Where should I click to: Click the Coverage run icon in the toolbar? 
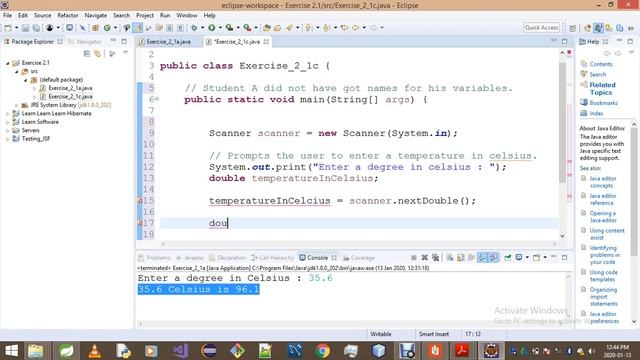tap(229, 28)
